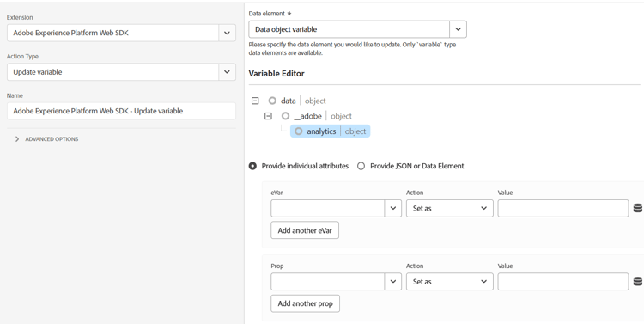Select the analytics object radio circle
This screenshot has height=324, width=644.
coord(299,131)
